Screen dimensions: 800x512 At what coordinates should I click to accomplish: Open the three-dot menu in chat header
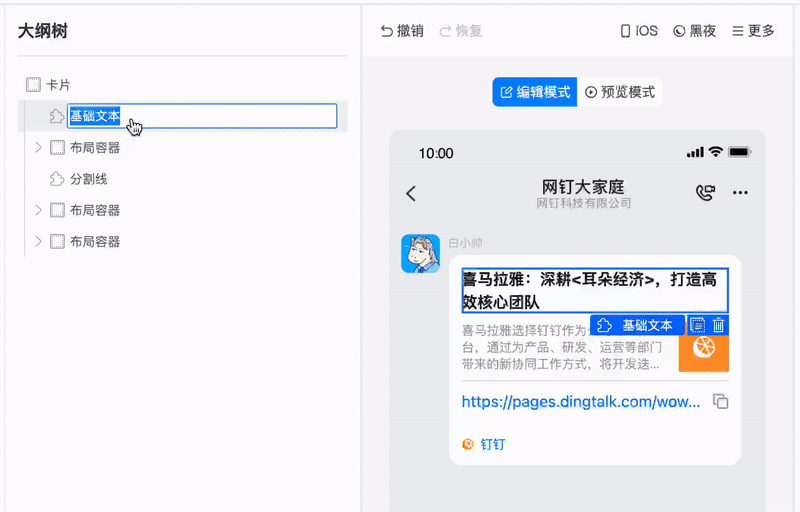point(740,192)
